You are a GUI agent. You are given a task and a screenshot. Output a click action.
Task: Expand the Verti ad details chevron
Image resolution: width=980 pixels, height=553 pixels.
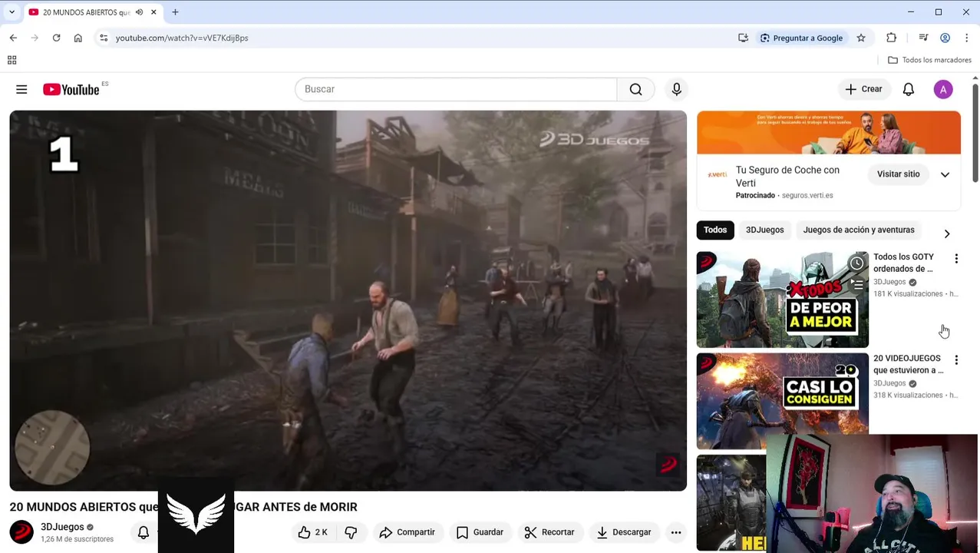pyautogui.click(x=945, y=174)
